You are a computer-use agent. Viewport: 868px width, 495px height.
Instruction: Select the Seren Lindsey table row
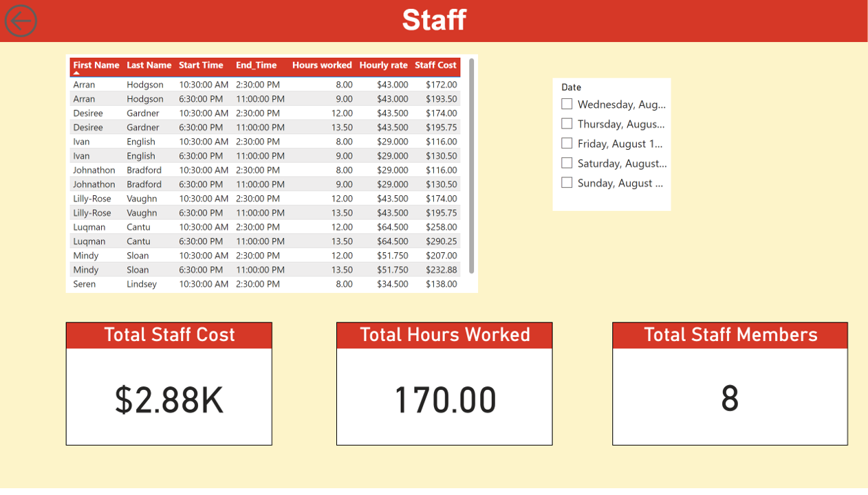pos(265,284)
